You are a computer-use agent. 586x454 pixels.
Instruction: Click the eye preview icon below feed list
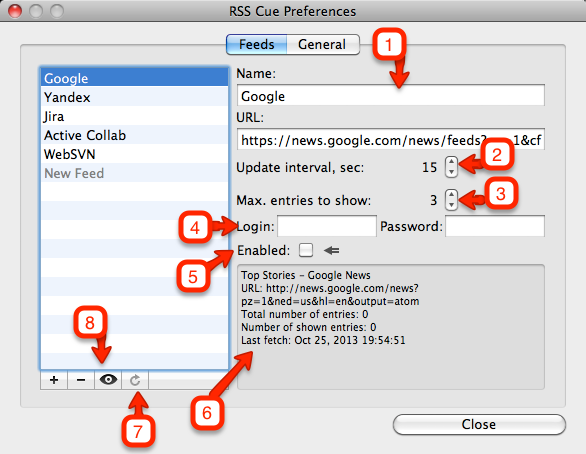click(108, 380)
